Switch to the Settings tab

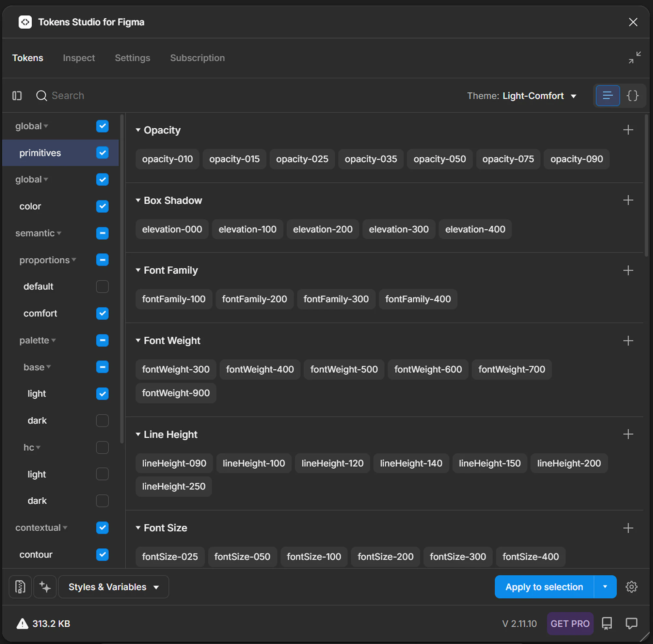coord(133,58)
